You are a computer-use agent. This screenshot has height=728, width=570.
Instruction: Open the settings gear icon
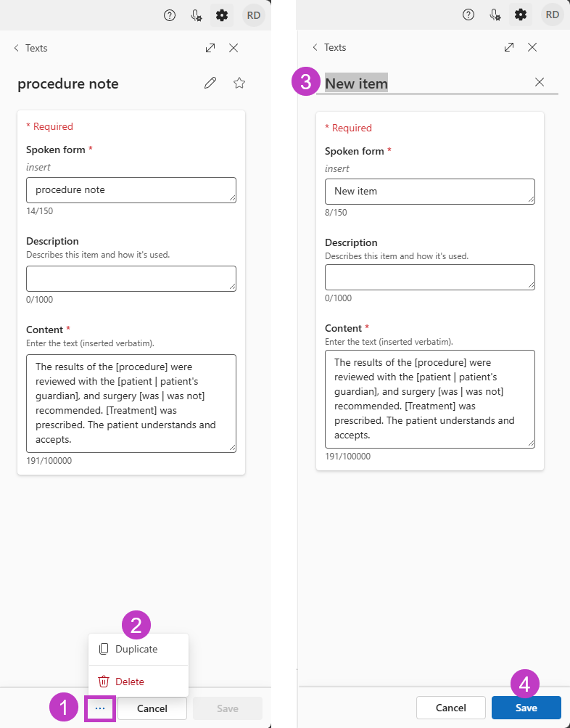pyautogui.click(x=222, y=15)
